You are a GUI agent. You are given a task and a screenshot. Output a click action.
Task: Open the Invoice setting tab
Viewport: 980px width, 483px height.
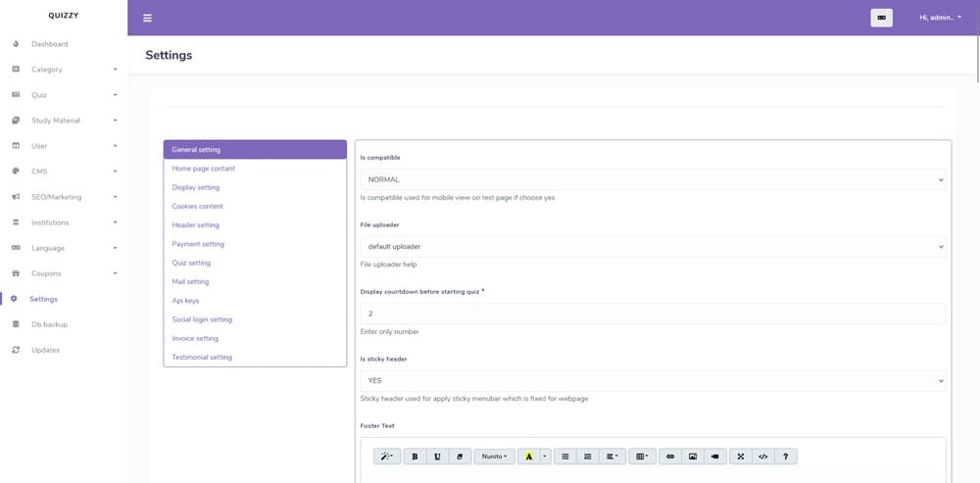255,338
